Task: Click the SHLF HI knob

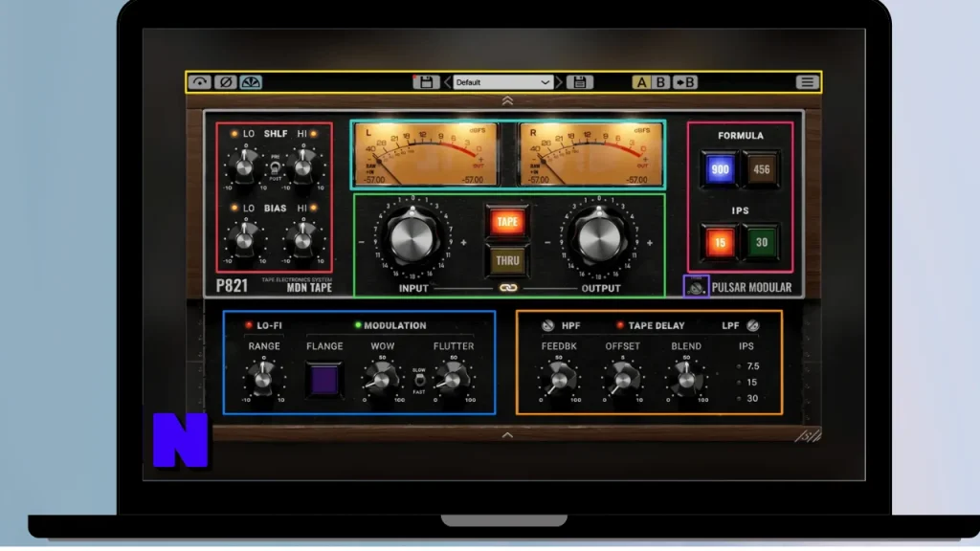Action: [x=303, y=166]
